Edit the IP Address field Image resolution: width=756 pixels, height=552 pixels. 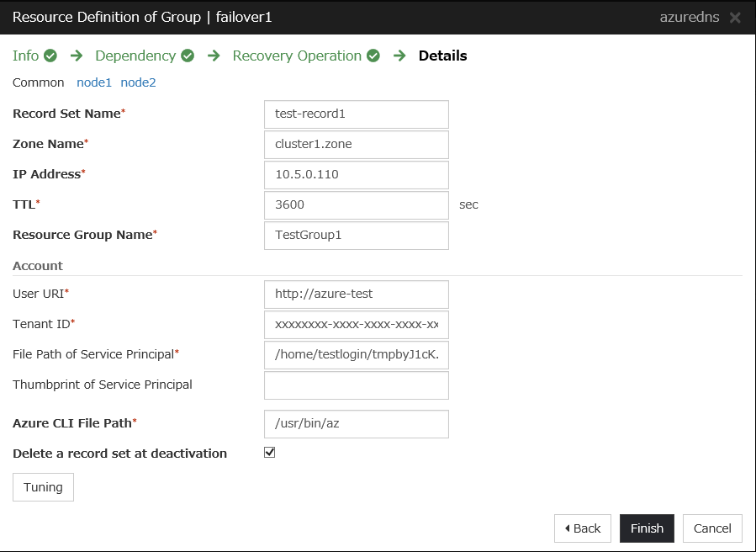356,175
